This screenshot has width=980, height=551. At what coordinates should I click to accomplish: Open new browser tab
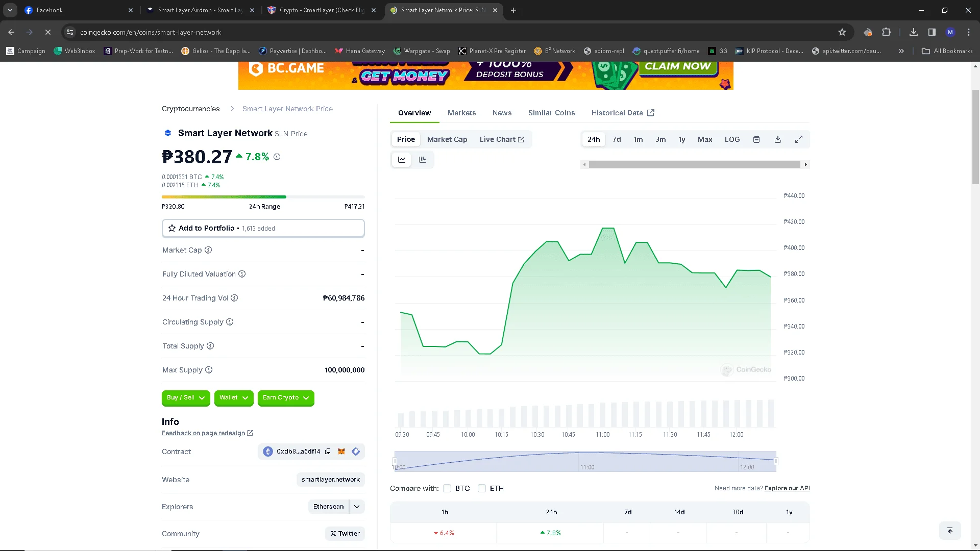513,10
